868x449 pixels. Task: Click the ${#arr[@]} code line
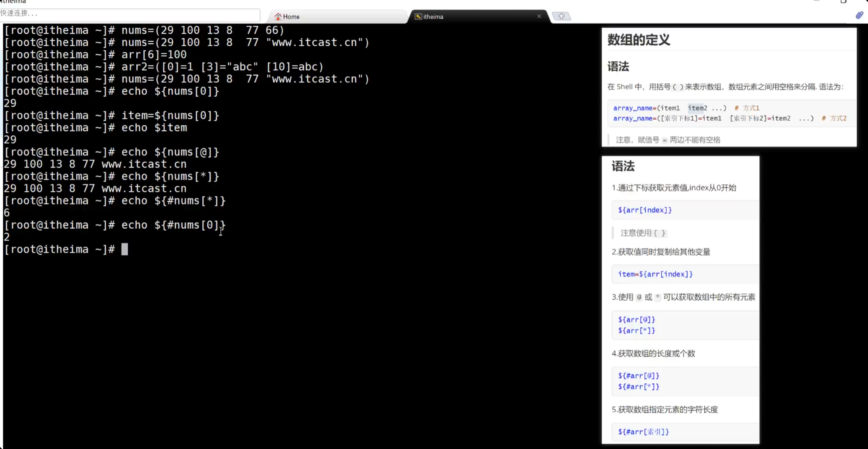coord(638,375)
